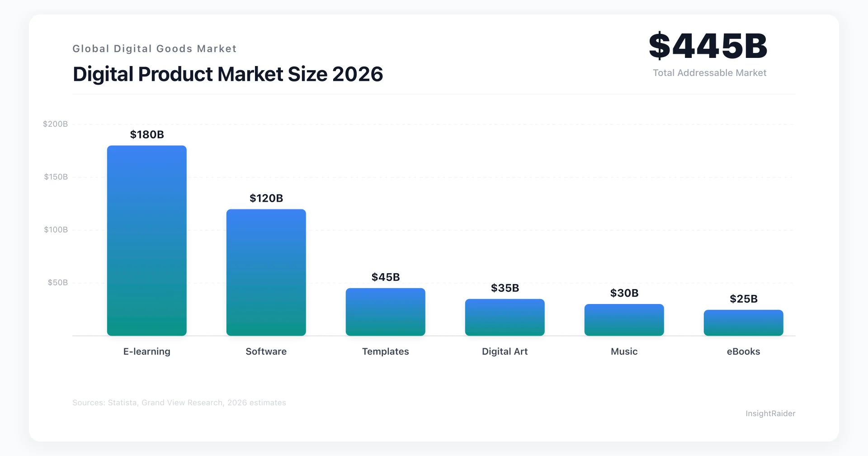Click the Music bar
The width and height of the screenshot is (868, 456).
pyautogui.click(x=624, y=319)
